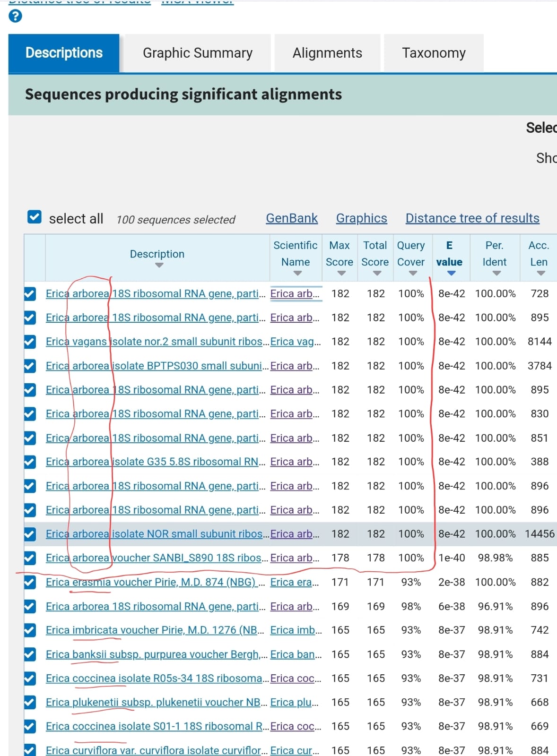Sort by the E value column arrow

pos(451,273)
